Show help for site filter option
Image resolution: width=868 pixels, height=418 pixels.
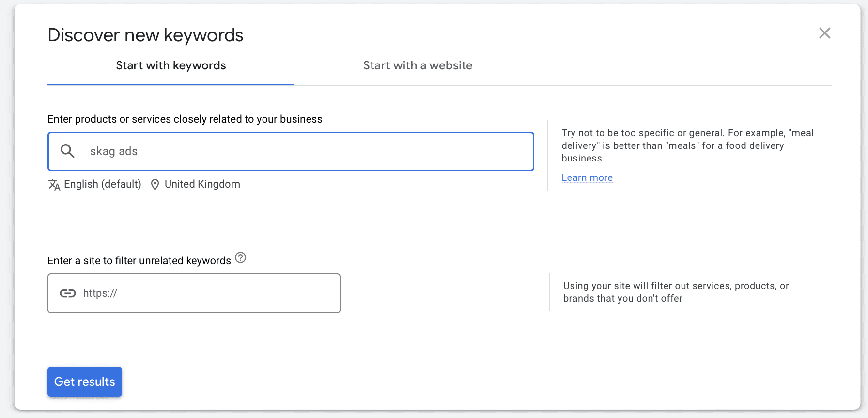click(x=240, y=258)
